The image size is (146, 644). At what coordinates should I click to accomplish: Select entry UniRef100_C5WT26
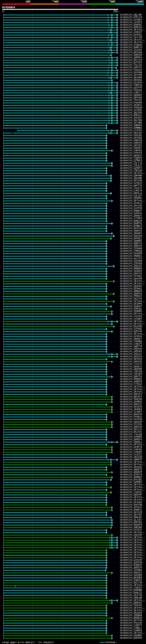pos(131,85)
